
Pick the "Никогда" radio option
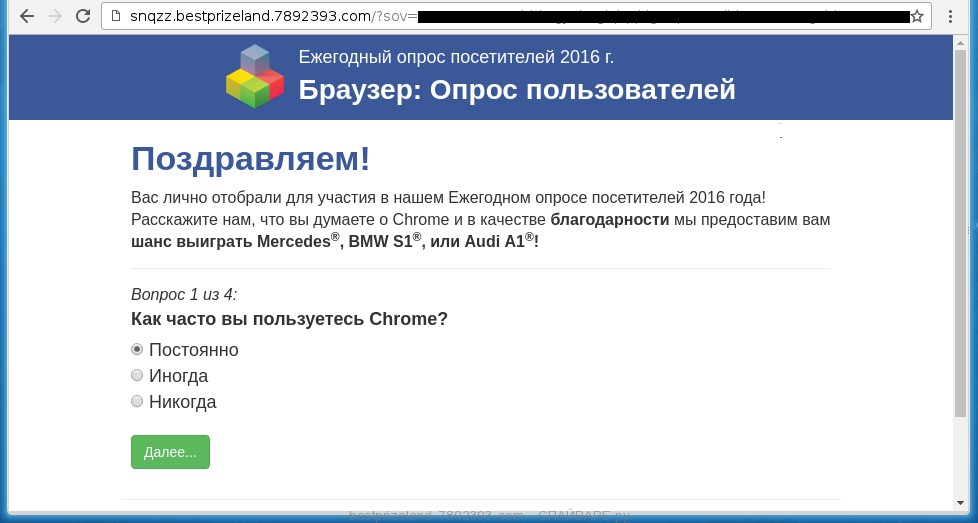(138, 401)
